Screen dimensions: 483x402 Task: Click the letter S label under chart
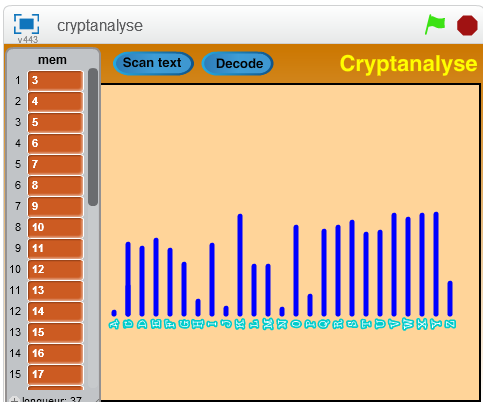click(x=352, y=324)
